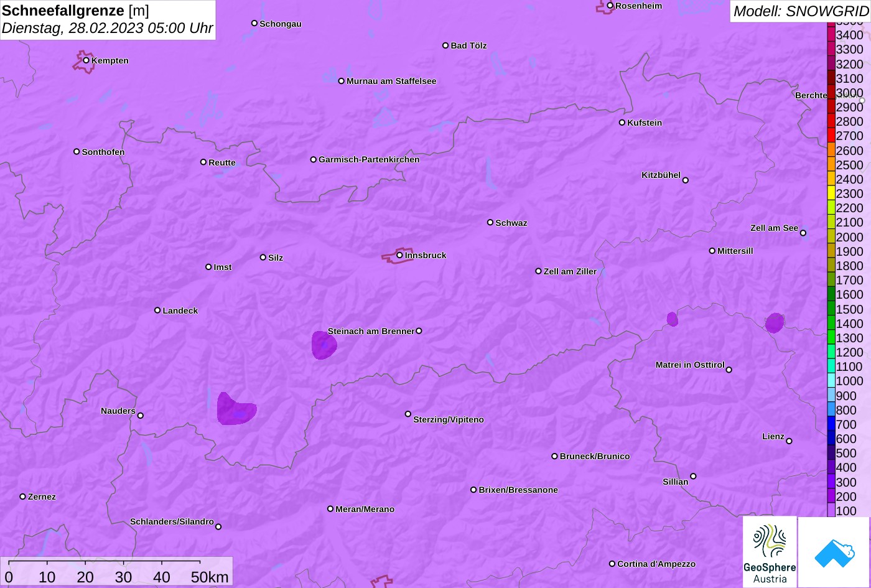
Task: Click the 'Imst' label
Action: [223, 267]
